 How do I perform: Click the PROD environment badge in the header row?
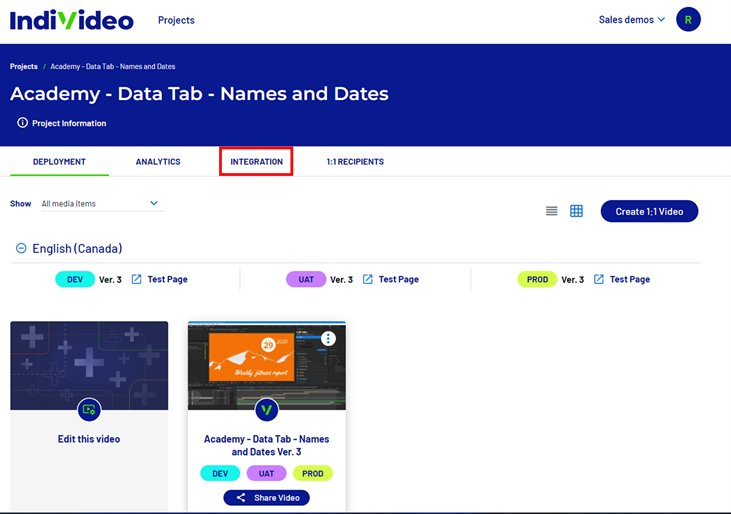(x=537, y=279)
